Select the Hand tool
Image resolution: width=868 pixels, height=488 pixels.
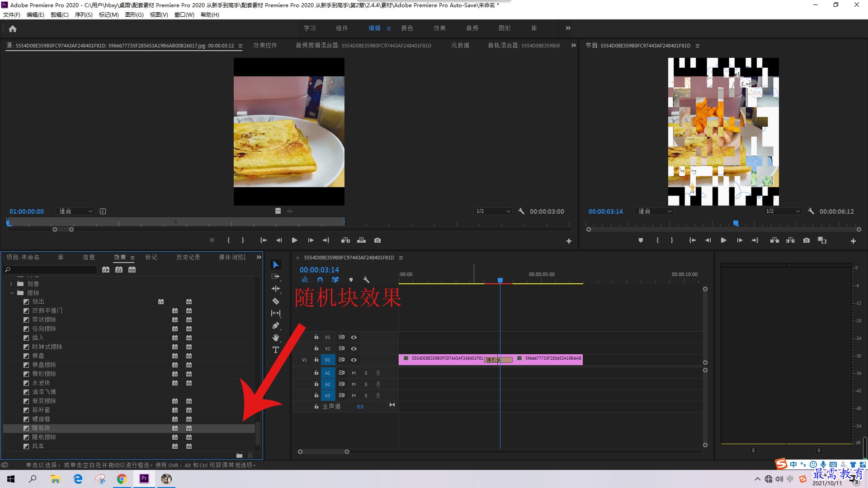coord(276,338)
